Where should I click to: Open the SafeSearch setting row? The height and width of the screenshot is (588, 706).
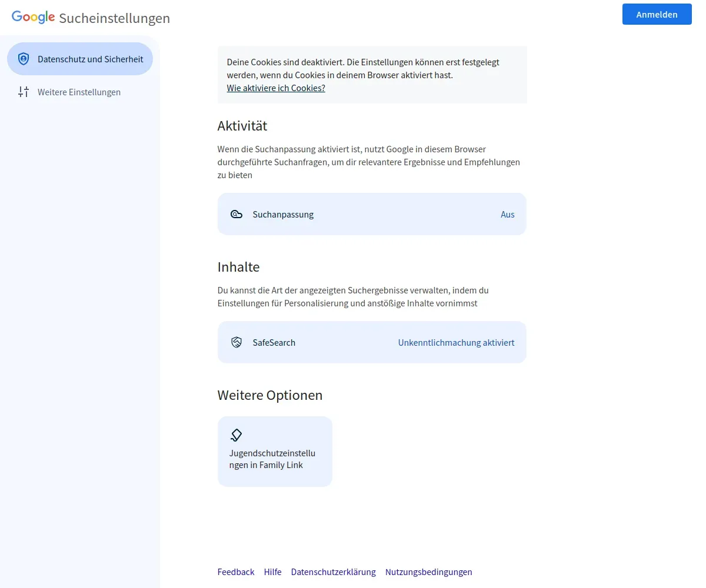coord(372,342)
